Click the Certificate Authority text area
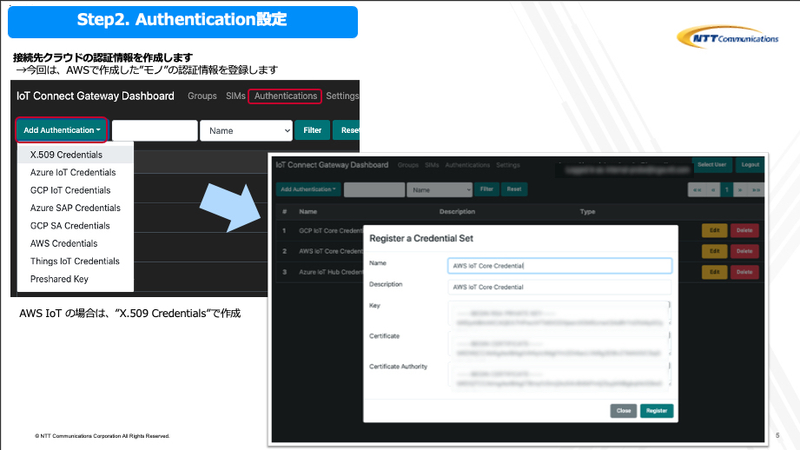 tap(560, 375)
